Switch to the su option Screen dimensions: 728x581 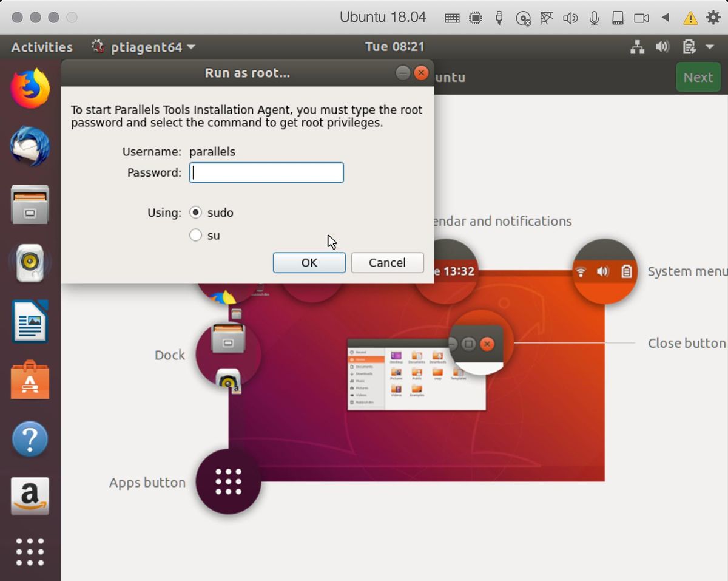pos(195,235)
